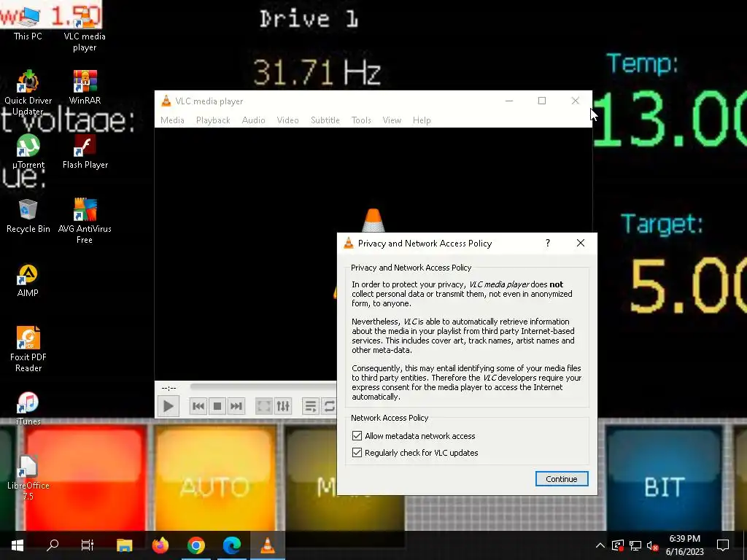This screenshot has width=747, height=560.
Task: Click the VLC taskbar button
Action: (267, 545)
